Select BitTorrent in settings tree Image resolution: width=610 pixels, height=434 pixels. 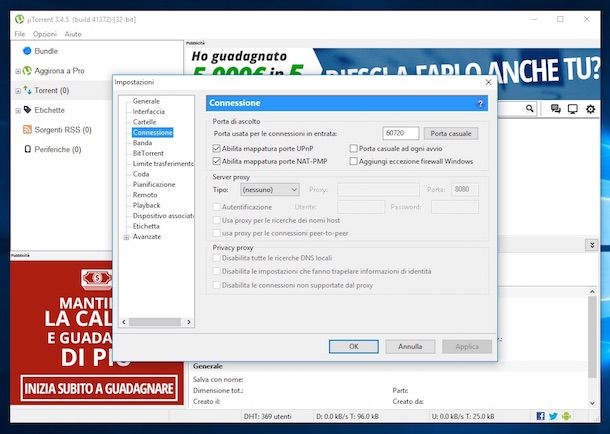pos(148,153)
